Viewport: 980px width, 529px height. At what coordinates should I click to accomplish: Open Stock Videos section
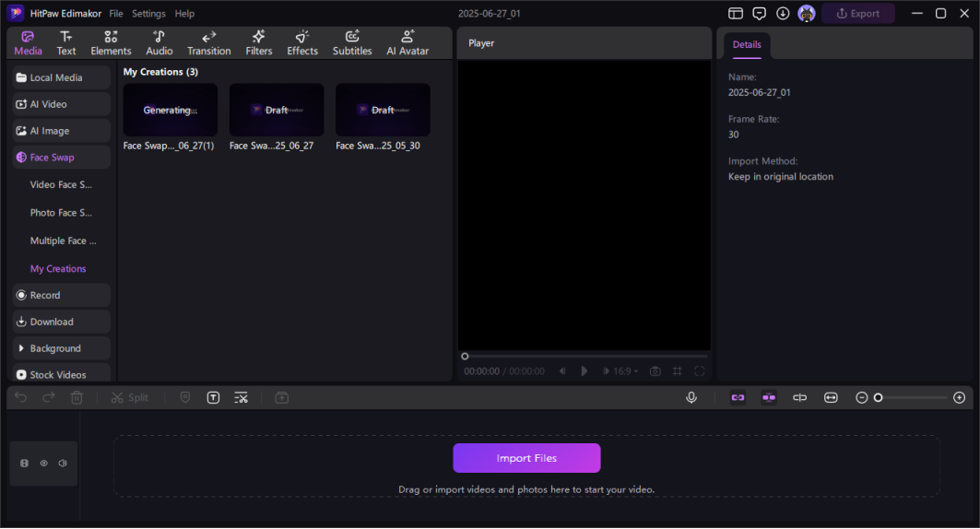coord(61,374)
